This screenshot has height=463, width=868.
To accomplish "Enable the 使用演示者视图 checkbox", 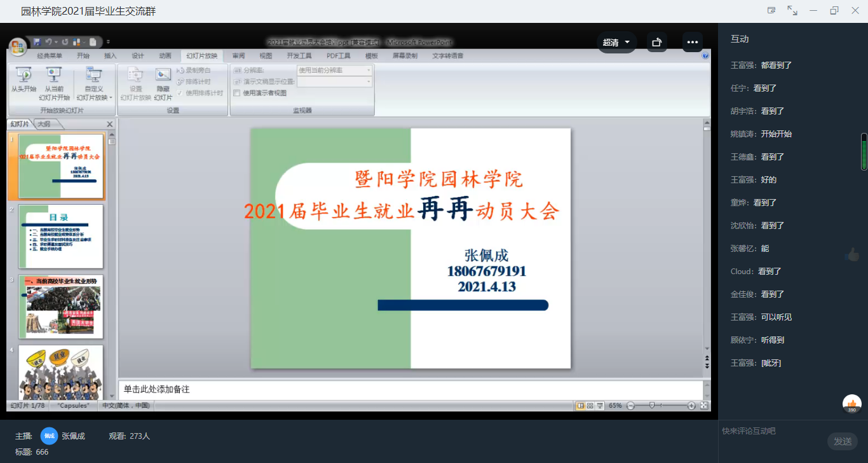I will point(237,93).
